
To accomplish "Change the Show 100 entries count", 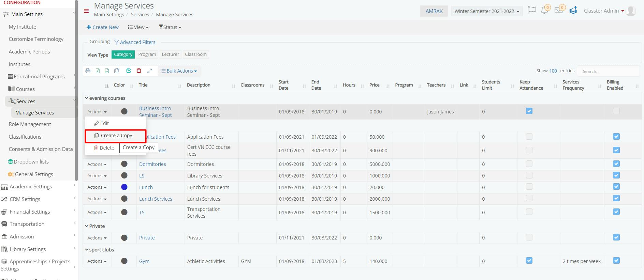I will [553, 71].
